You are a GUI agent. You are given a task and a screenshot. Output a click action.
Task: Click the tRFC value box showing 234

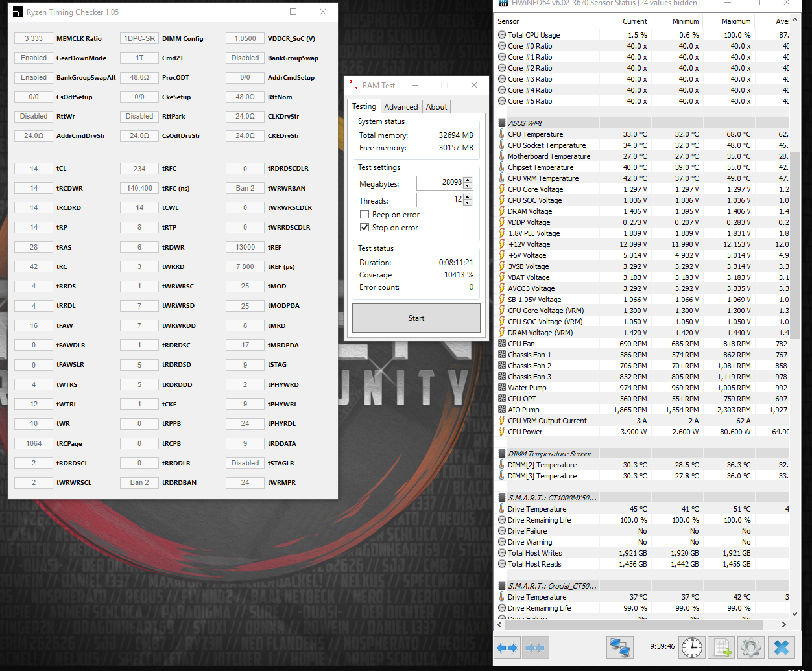pyautogui.click(x=139, y=169)
